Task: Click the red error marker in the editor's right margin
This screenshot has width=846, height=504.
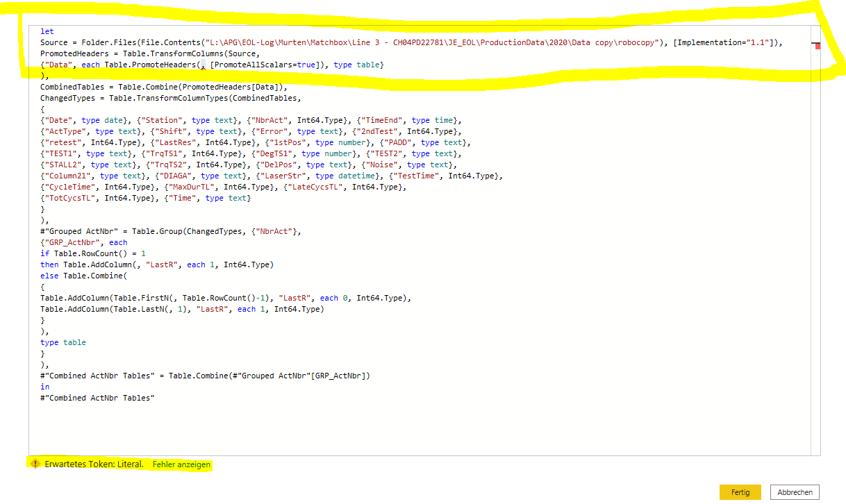Action: [x=818, y=46]
